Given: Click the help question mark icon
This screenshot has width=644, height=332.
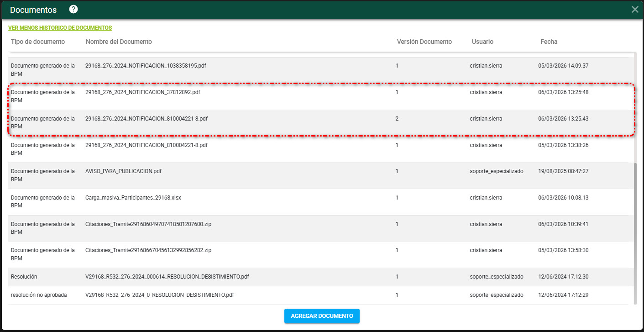Looking at the screenshot, I should tap(73, 10).
